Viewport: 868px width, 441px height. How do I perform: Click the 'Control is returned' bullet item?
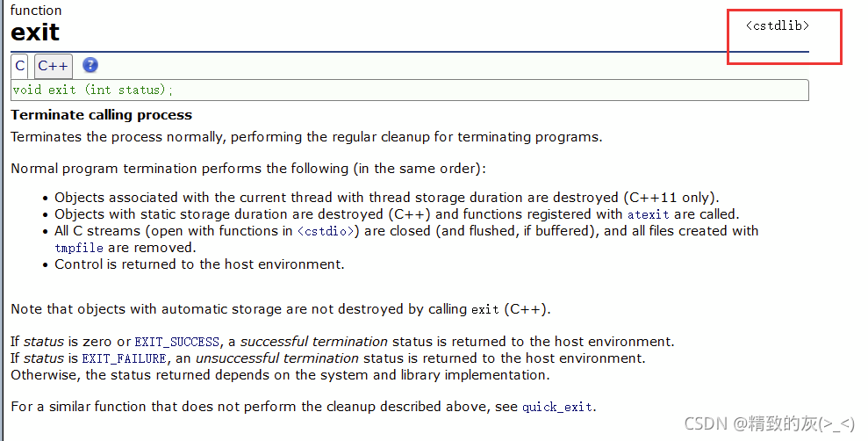(x=199, y=264)
